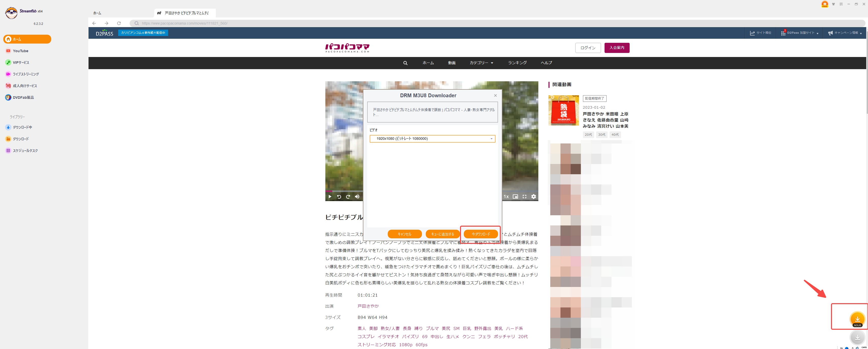Click the カリビアンコム新作続々配信中 banner
Screen dimensions: 868x349
pos(143,33)
